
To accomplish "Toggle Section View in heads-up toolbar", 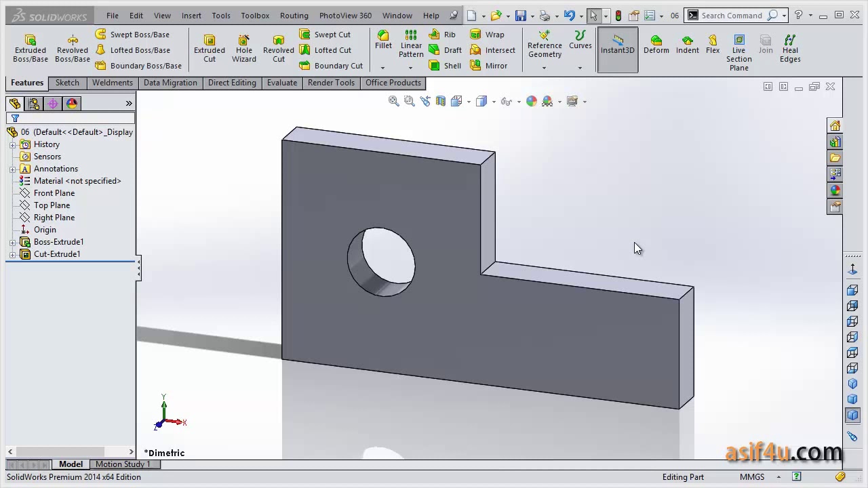I will [x=441, y=101].
